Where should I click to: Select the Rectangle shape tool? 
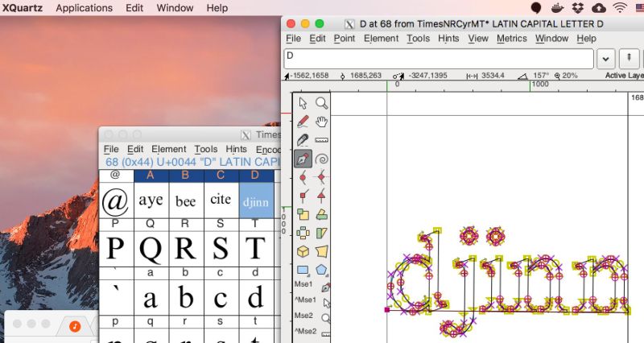click(x=303, y=270)
